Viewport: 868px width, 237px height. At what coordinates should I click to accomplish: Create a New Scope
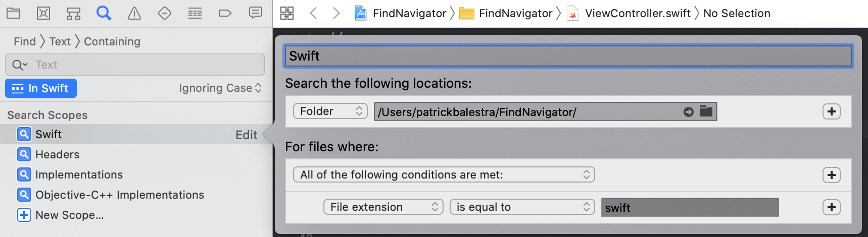pos(70,215)
